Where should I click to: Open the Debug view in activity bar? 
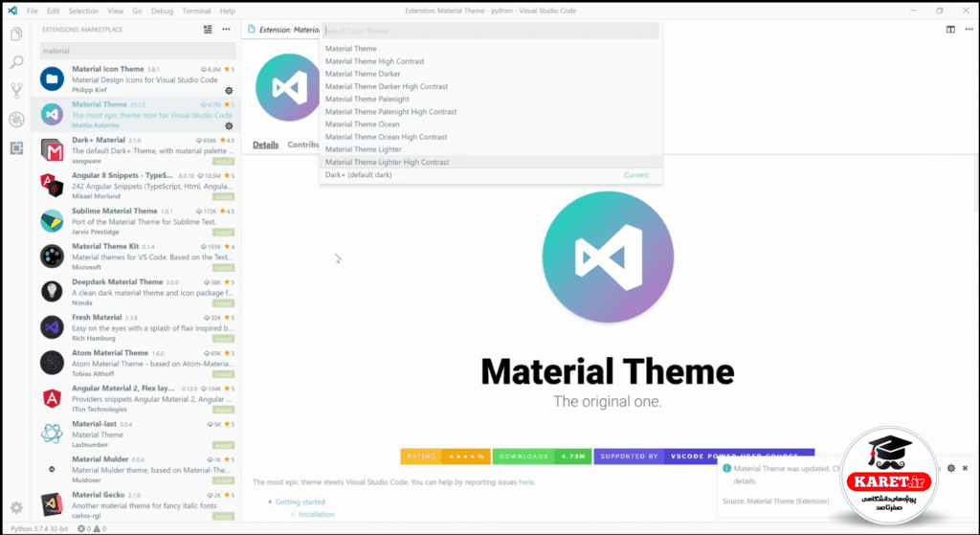coord(17,120)
